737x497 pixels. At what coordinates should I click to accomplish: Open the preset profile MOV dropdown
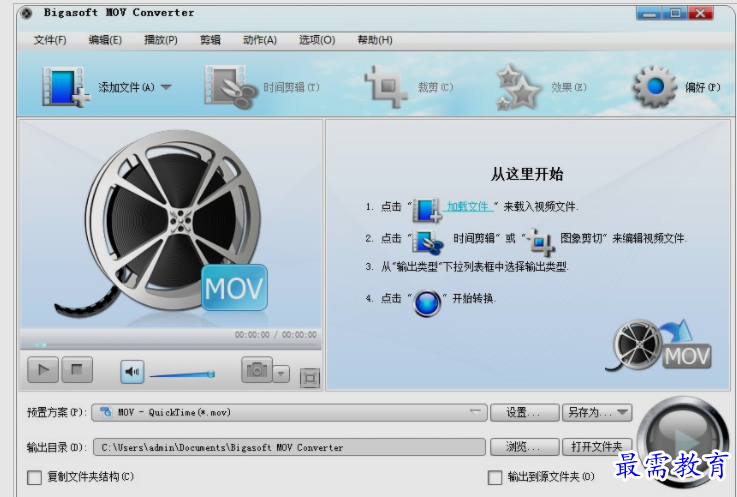pyautogui.click(x=289, y=412)
